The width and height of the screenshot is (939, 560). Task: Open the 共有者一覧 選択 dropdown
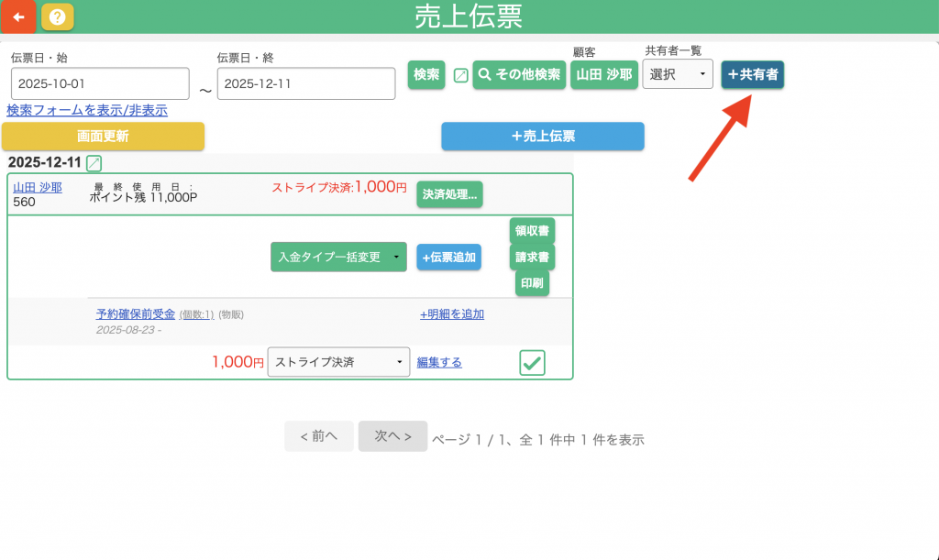tap(677, 74)
